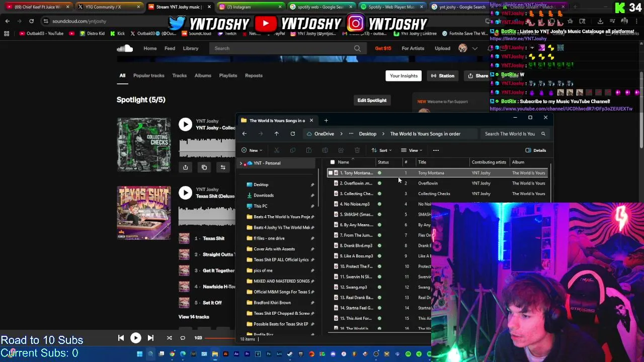Click the View 14 tracks link
644x362 pixels.
click(194, 317)
